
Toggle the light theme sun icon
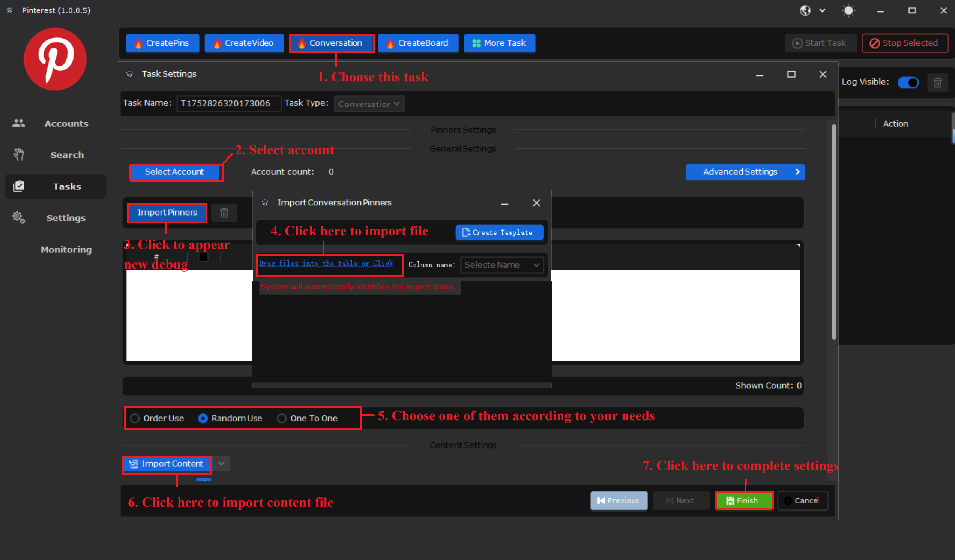click(x=848, y=10)
